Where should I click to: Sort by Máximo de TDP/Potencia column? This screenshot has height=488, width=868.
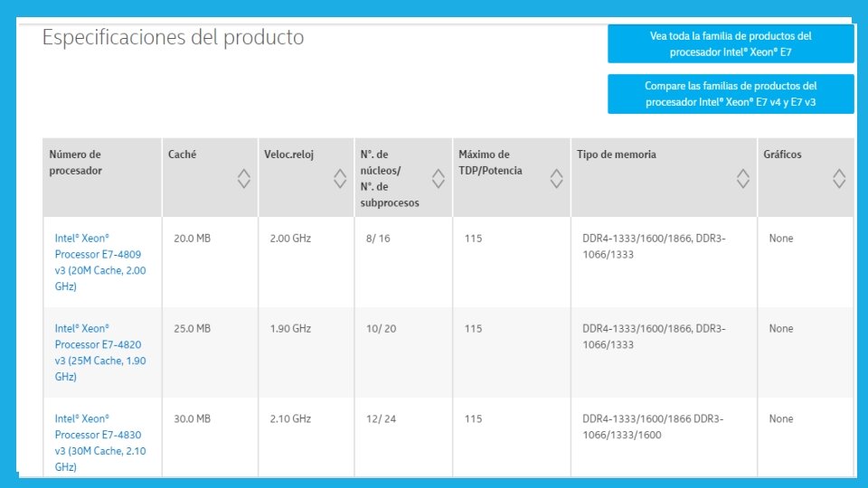556,179
